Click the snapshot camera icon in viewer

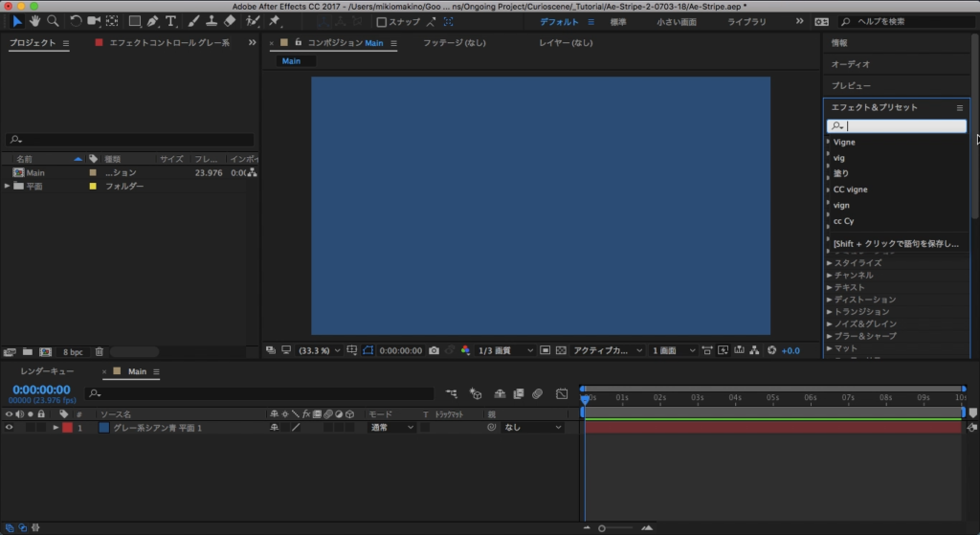[434, 350]
